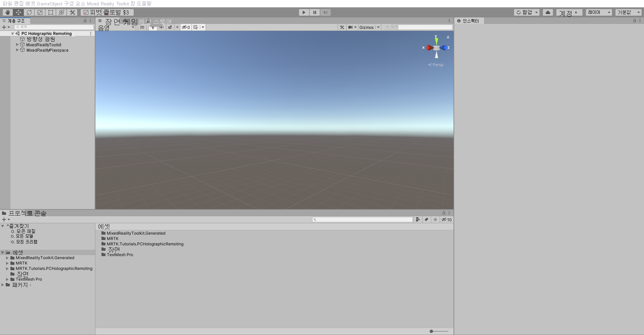644x335 pixels.
Task: Search in the Scene view field
Action: tap(418, 27)
